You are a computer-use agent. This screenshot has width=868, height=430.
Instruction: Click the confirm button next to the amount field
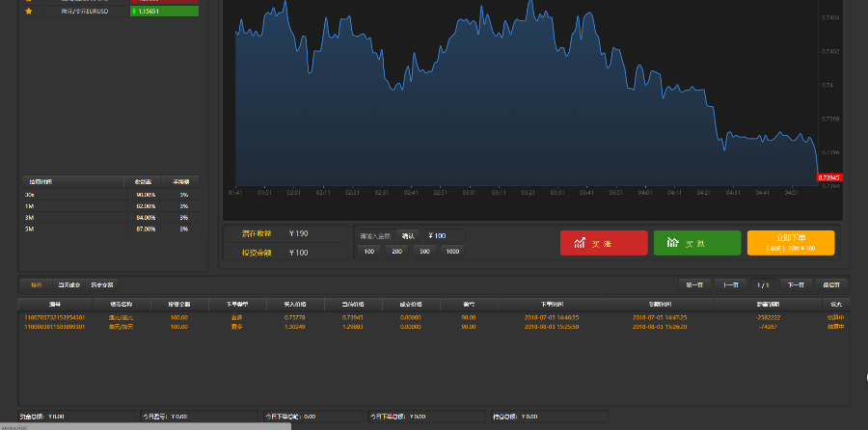pos(407,235)
